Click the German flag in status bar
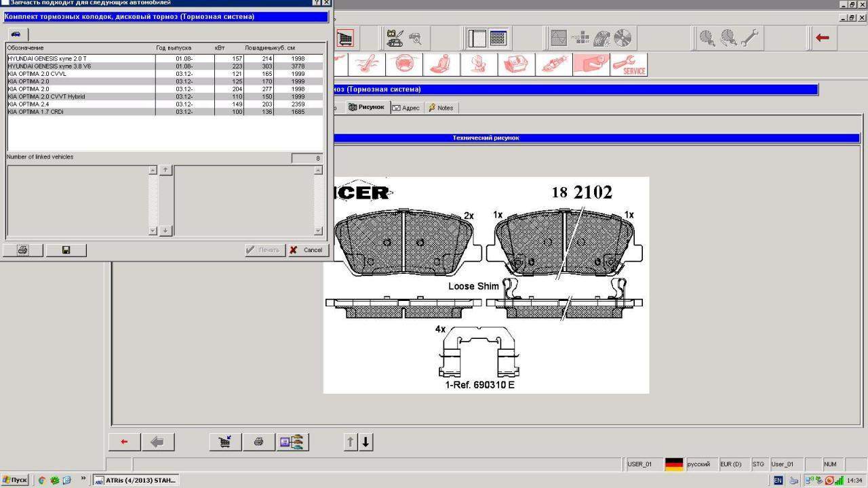This screenshot has width=868, height=488. (x=674, y=464)
